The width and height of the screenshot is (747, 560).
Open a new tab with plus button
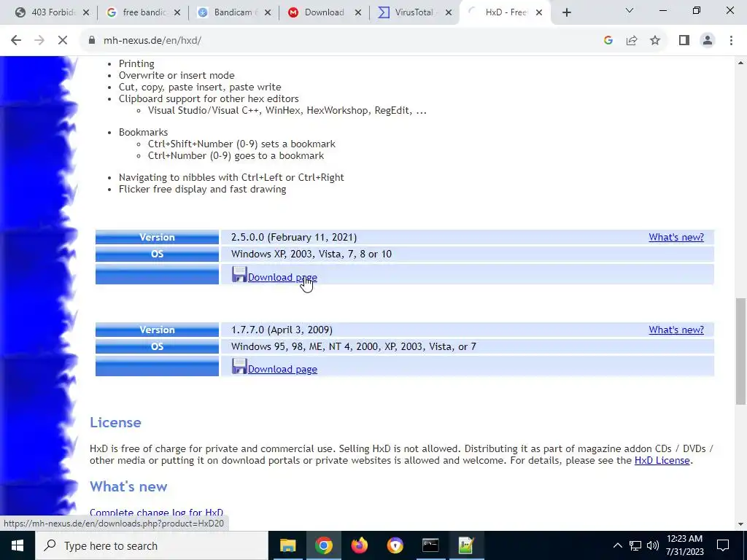pos(566,13)
